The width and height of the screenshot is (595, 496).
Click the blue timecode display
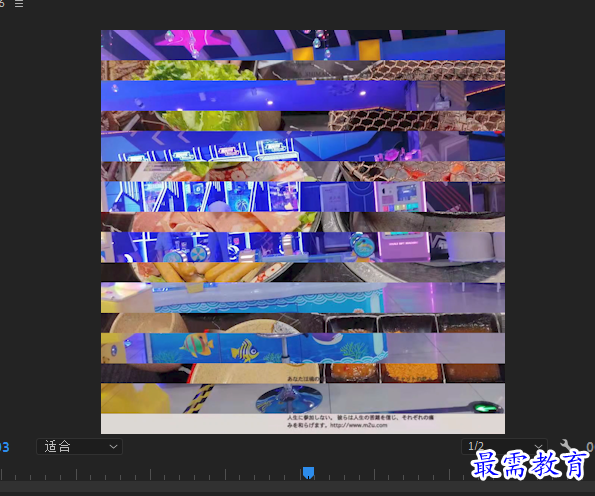tap(5, 447)
